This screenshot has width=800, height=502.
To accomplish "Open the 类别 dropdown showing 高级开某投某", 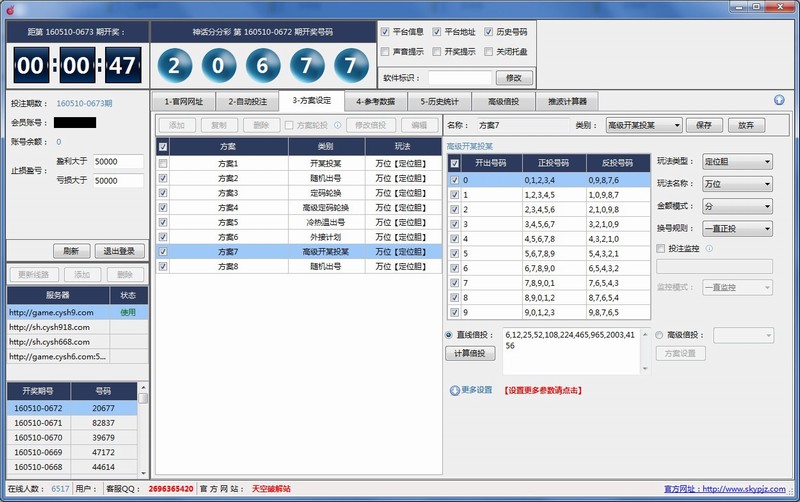I will coord(643,125).
